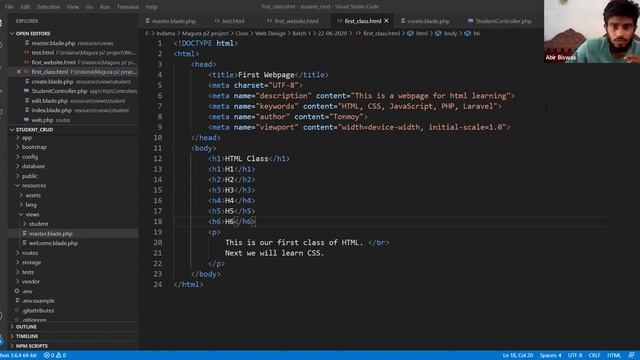The height and width of the screenshot is (360, 640).
Task: Open master.blade.php in the views tree
Action: pyautogui.click(x=51, y=234)
